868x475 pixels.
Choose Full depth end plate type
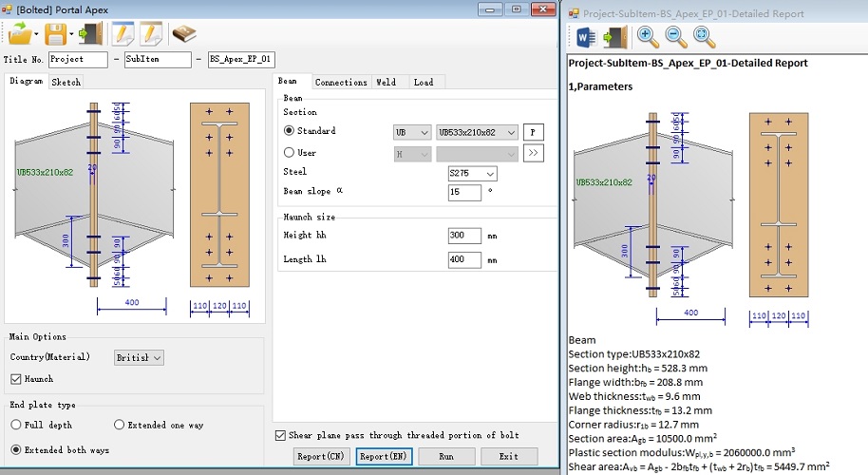pos(16,425)
